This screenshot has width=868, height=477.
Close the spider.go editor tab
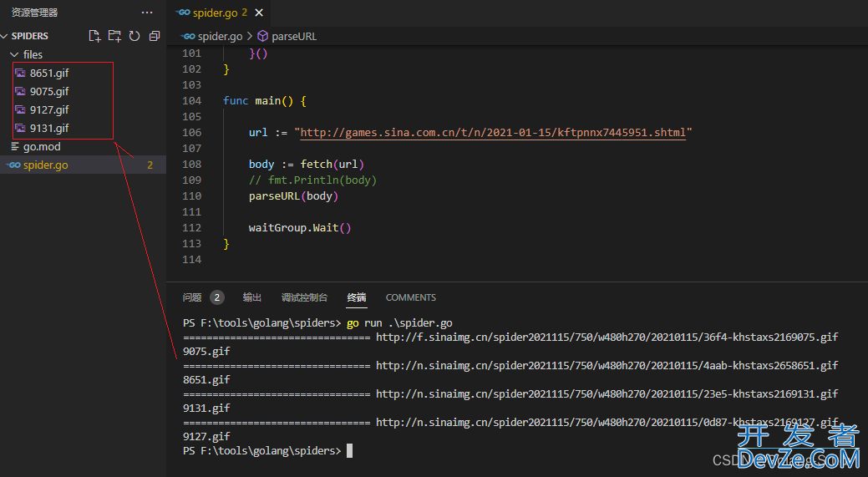click(259, 13)
